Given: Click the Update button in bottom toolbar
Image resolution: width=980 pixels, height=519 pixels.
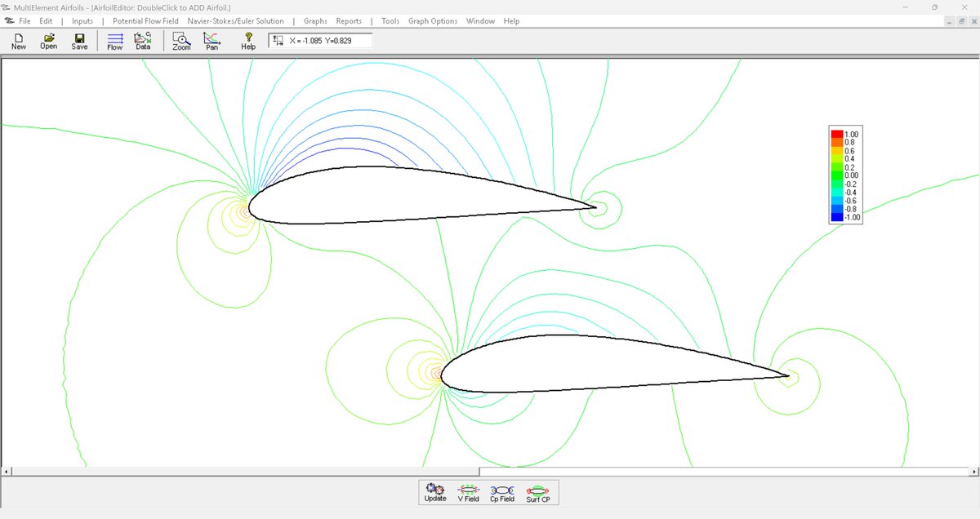Looking at the screenshot, I should (x=435, y=493).
